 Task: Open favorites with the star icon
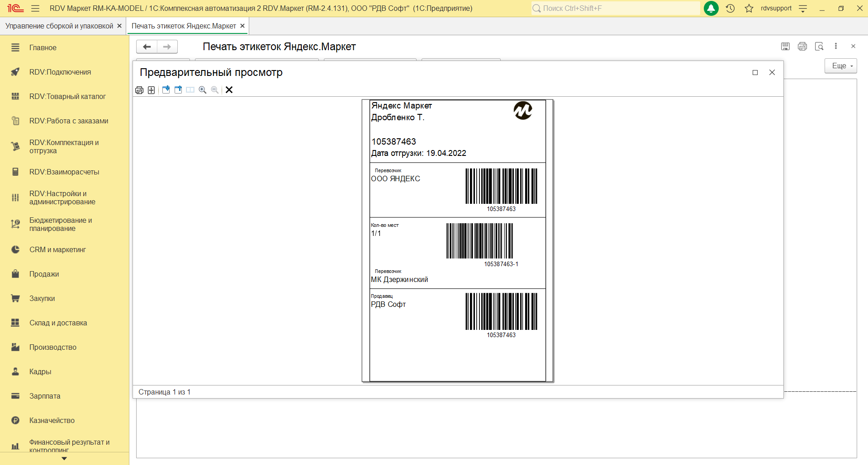[x=749, y=8]
